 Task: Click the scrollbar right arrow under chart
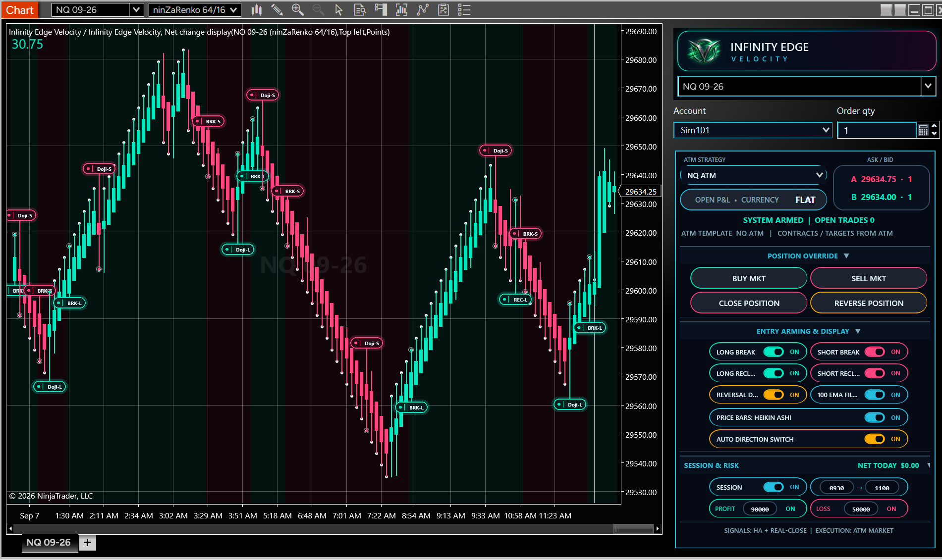(657, 529)
